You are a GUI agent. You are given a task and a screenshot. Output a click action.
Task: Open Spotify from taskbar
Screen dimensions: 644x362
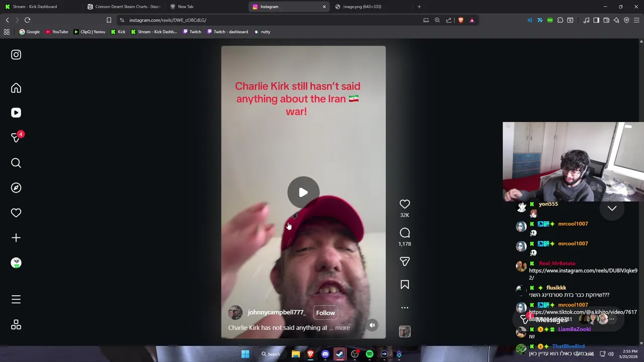(369, 354)
